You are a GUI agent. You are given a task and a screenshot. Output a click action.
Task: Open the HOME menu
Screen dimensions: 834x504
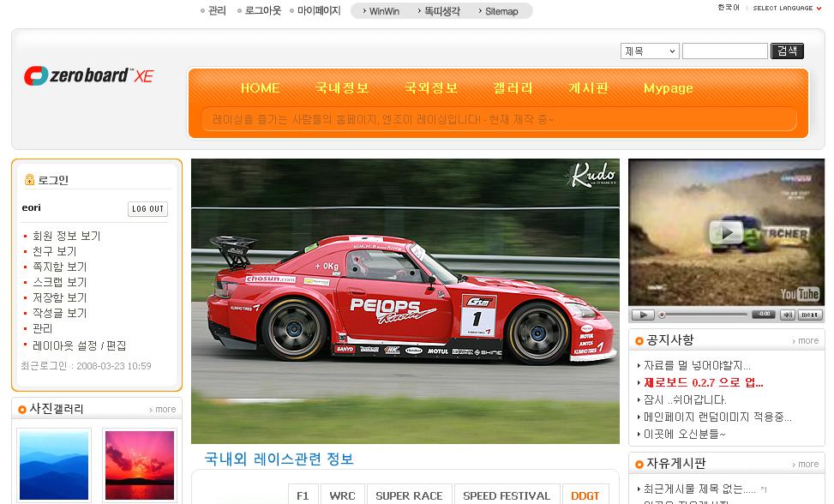tap(260, 88)
